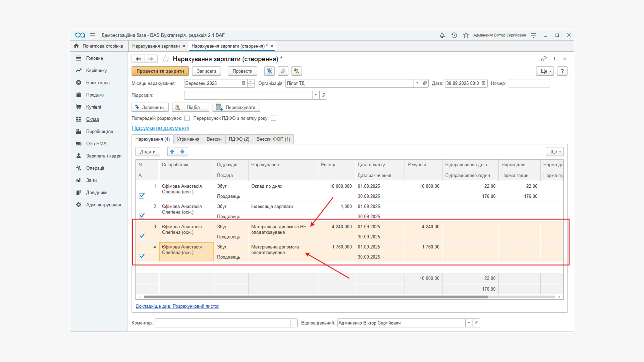Image resolution: width=644 pixels, height=362 pixels.
Task: Click Провести та закрити button
Action: 160,71
